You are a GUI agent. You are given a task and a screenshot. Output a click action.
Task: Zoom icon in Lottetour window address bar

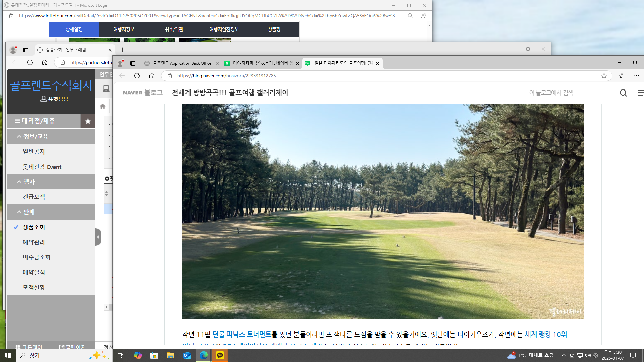(x=410, y=16)
